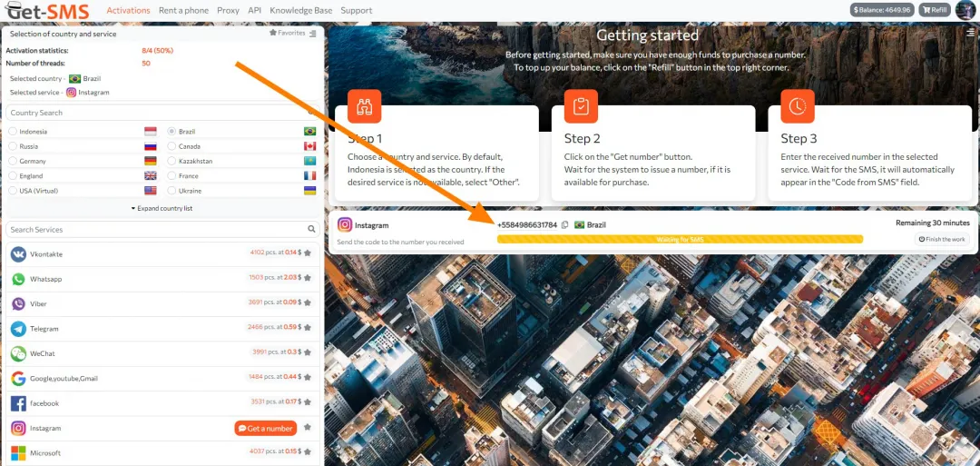The height and width of the screenshot is (466, 980).
Task: Add Instagram to favorites with star
Action: [308, 428]
